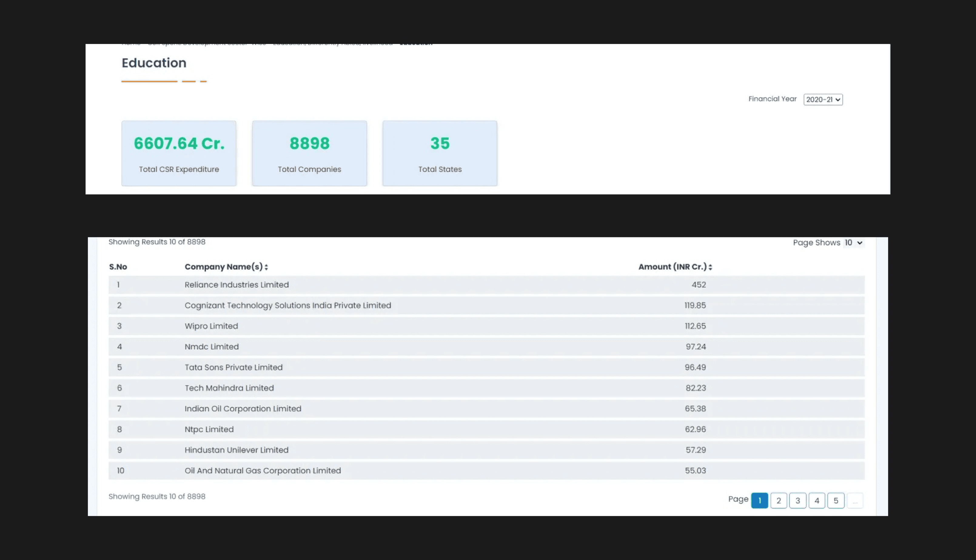This screenshot has height=560, width=976.
Task: Go to page 3
Action: pos(797,500)
